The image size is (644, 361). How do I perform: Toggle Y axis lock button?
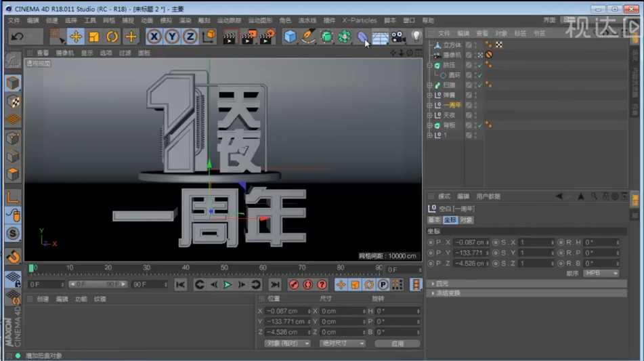pyautogui.click(x=172, y=37)
